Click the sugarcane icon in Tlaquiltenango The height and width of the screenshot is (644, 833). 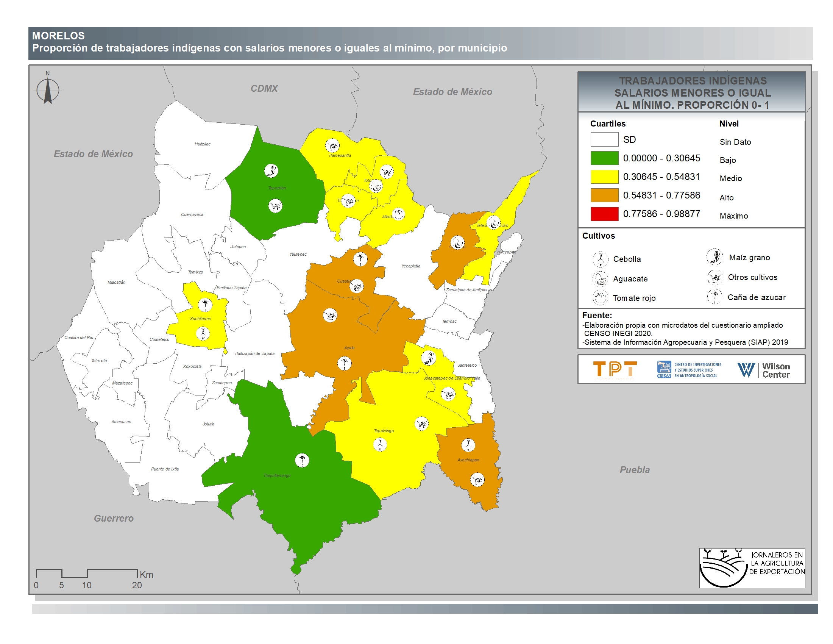302,460
